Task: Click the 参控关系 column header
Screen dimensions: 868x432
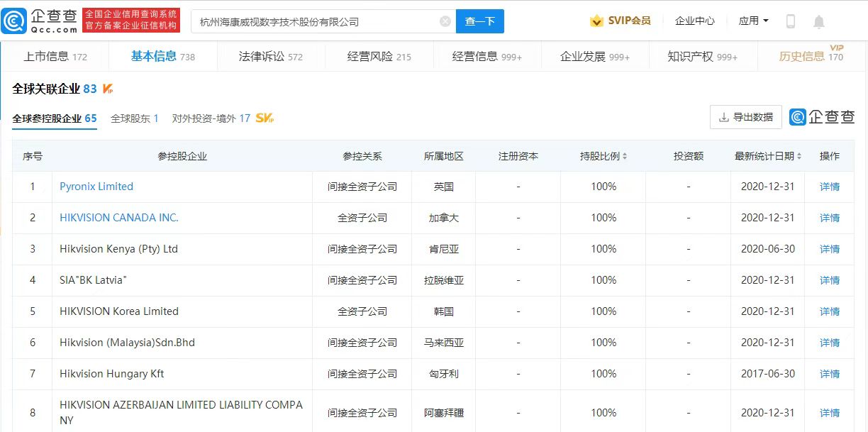Action: 362,156
